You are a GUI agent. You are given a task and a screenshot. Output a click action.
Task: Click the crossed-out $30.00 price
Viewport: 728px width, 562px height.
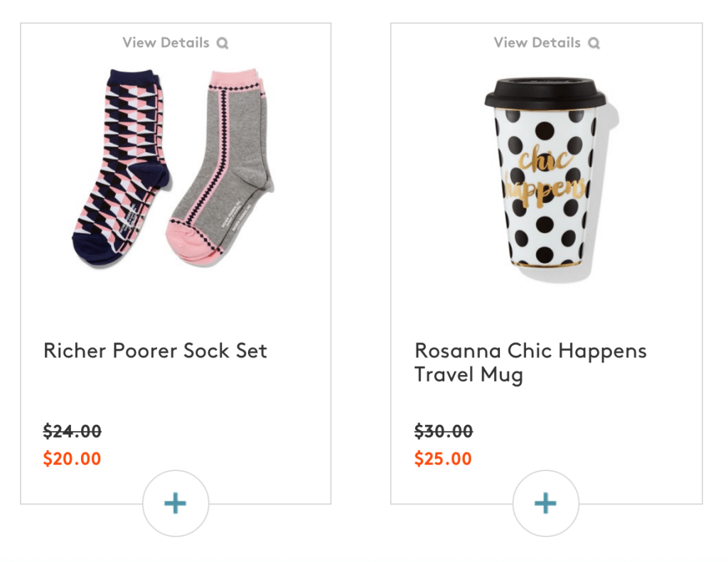[x=444, y=431]
